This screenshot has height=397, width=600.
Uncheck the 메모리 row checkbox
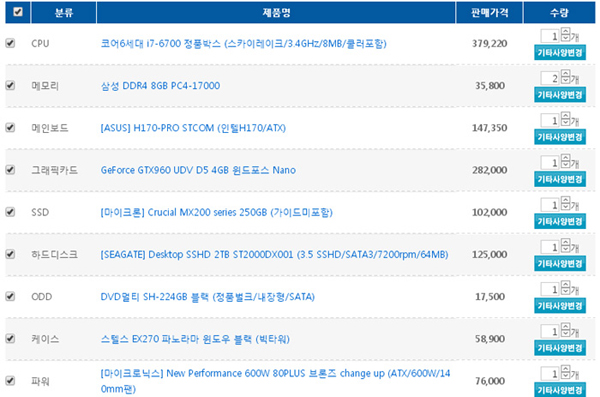coord(10,85)
